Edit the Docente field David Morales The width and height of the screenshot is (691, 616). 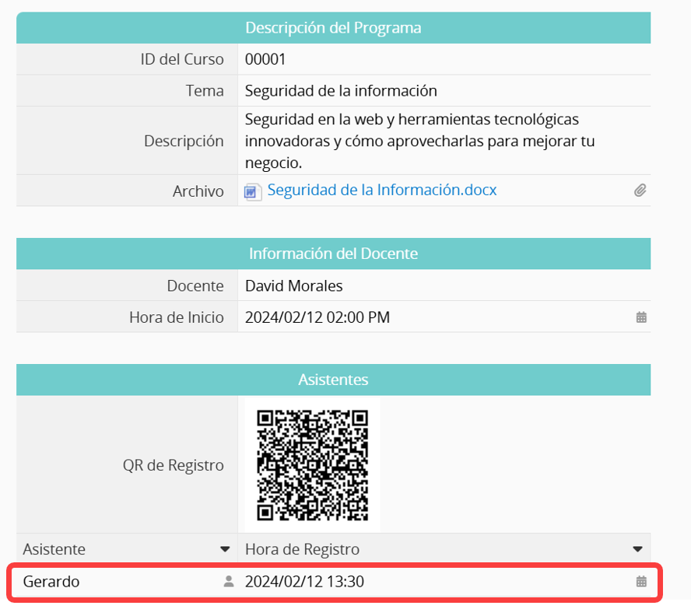coord(293,286)
